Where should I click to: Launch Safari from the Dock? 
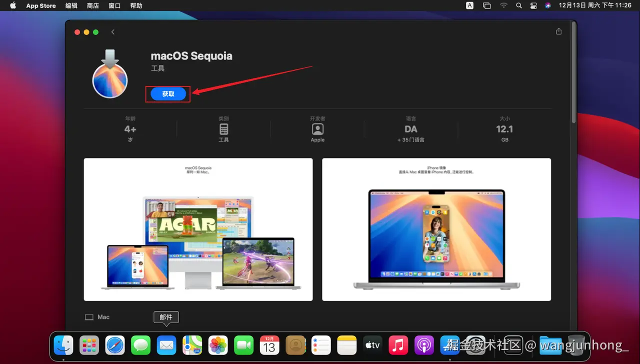pos(115,345)
